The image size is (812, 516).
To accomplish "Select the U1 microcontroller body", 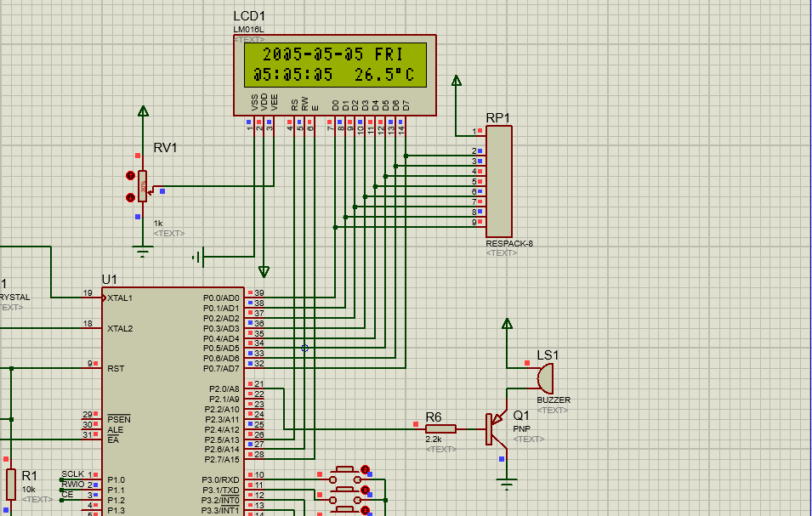I will click(x=173, y=401).
